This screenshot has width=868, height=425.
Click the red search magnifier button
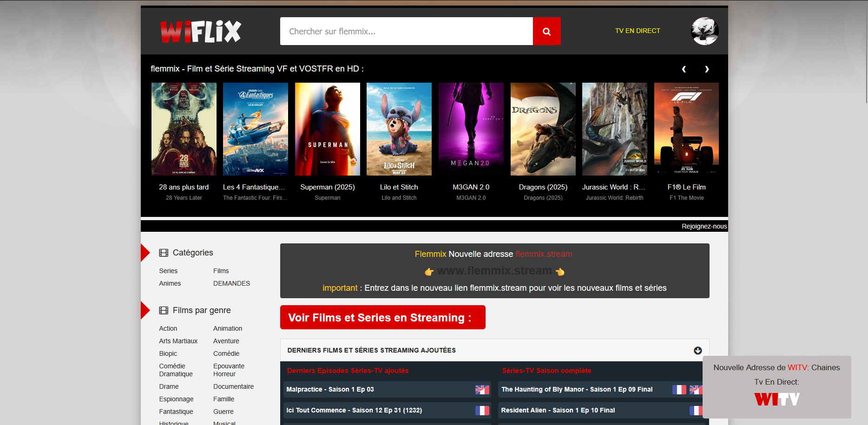point(546,31)
